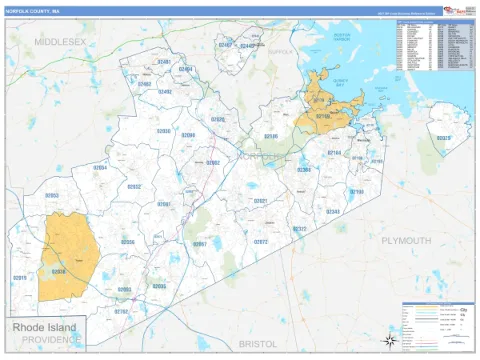Image resolution: width=480 pixels, height=360 pixels.
Task: Click ZIP code 02090 label
Action: 188,135
